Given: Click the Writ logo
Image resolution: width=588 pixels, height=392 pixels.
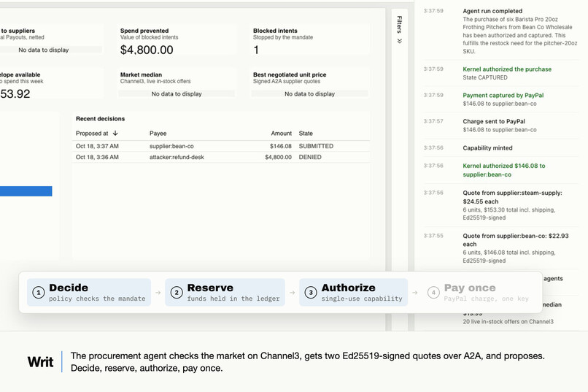Looking at the screenshot, I should tap(41, 361).
